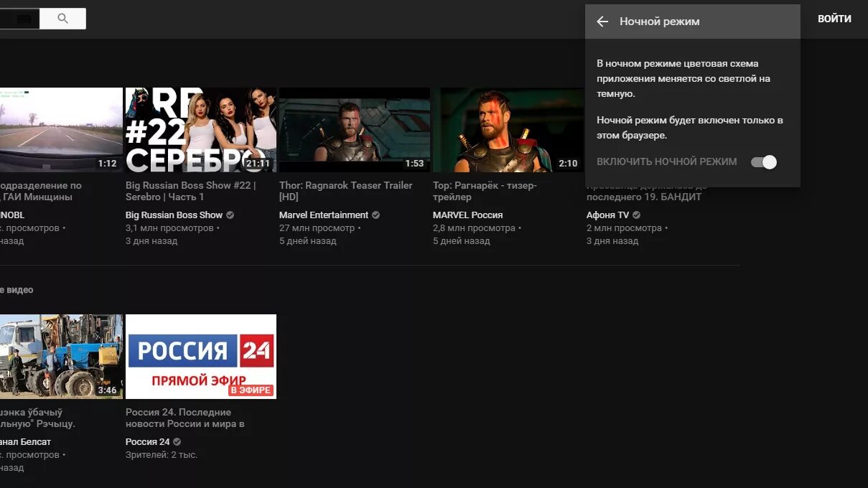Click the ВОЙТИ sign-in button
This screenshot has height=488, width=868.
click(834, 19)
